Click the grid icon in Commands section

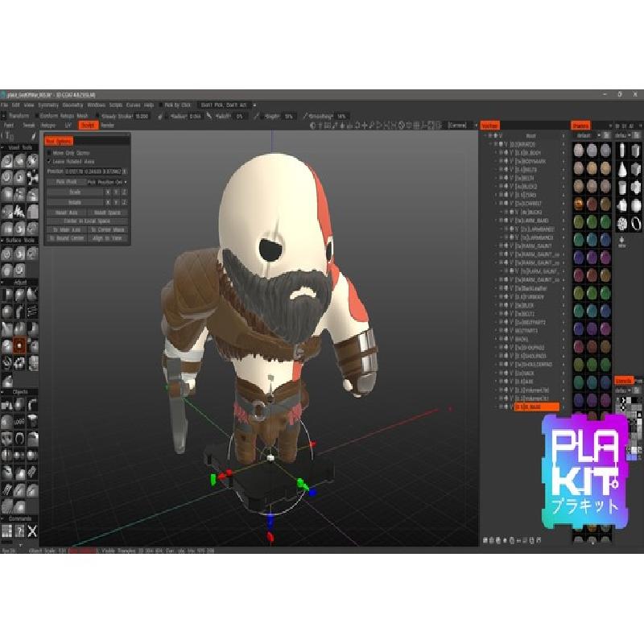[6, 531]
